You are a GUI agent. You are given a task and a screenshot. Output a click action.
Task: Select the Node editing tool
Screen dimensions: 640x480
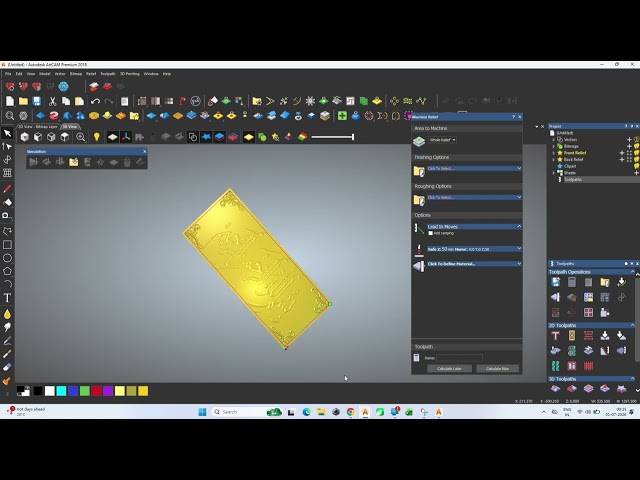tap(7, 146)
